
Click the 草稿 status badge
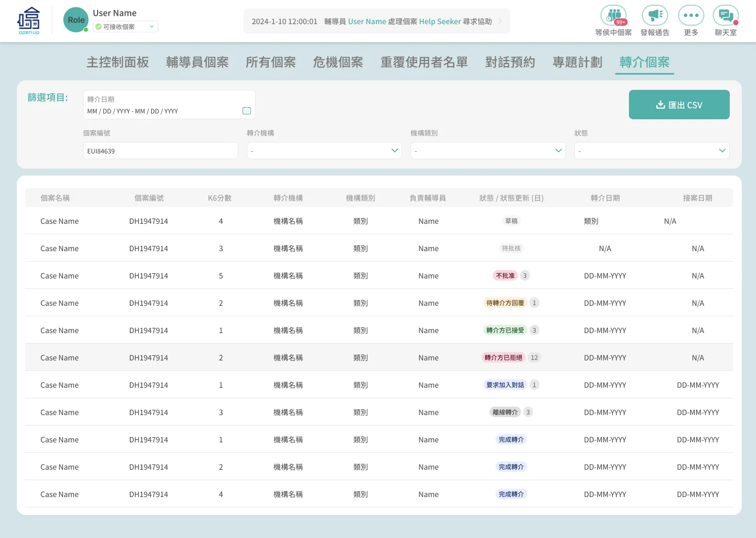click(x=511, y=221)
